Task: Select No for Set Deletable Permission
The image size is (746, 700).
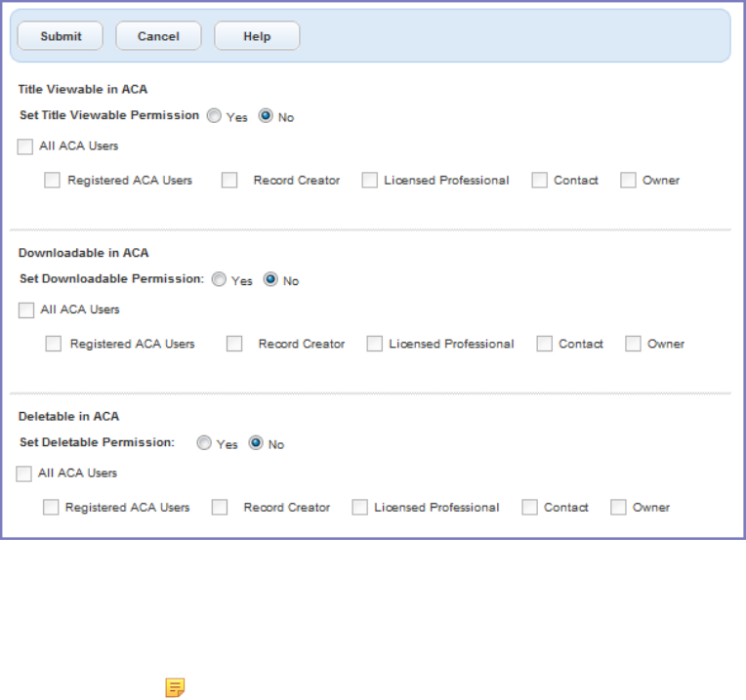Action: pyautogui.click(x=256, y=442)
